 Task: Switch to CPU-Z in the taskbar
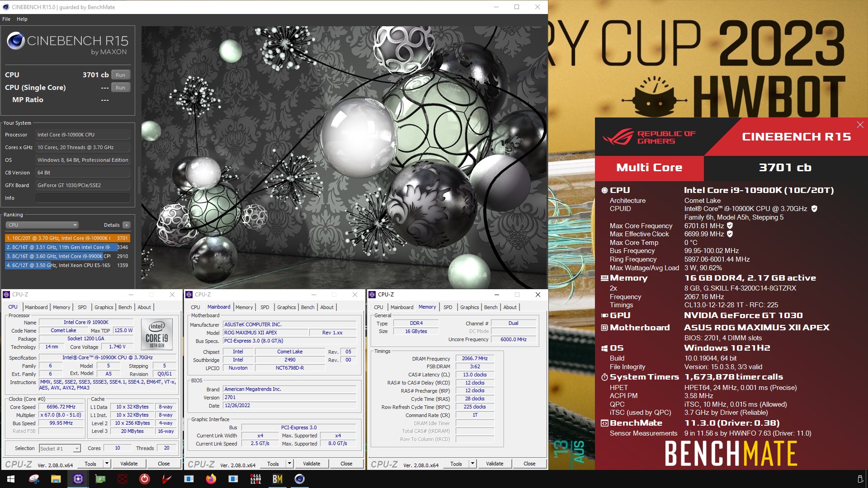78,479
